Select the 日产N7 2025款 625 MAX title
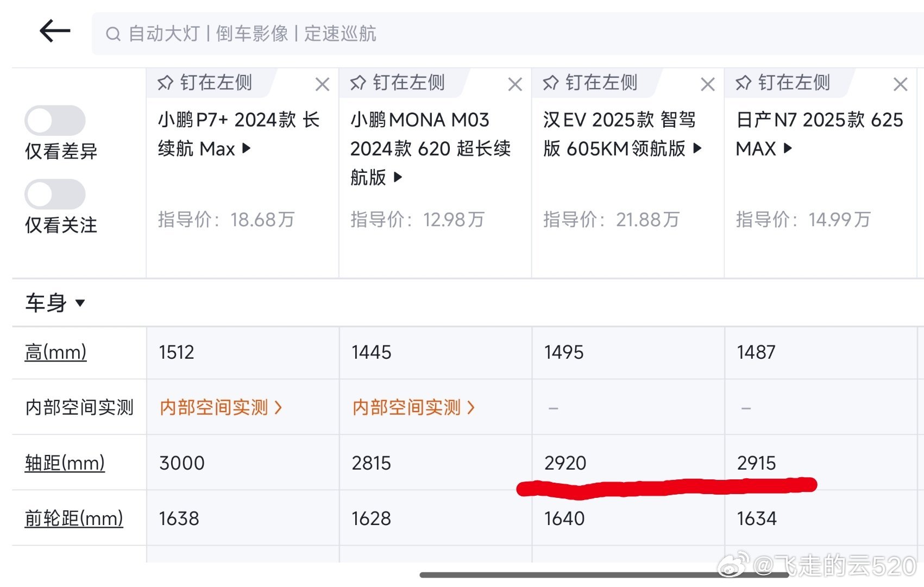Screen dimensions: 924x587 tap(819, 134)
